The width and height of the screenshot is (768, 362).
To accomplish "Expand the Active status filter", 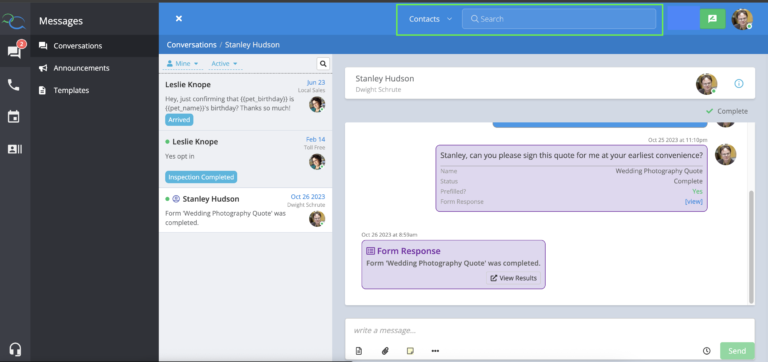I will coord(224,64).
